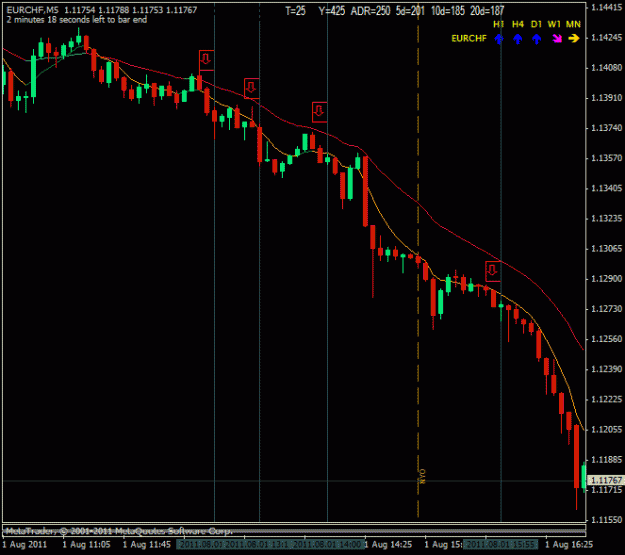Click the H1 timeframe label

[x=499, y=24]
